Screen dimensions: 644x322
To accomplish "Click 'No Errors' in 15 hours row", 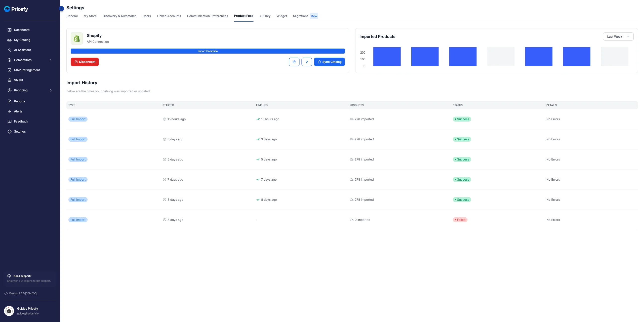I will tap(553, 119).
